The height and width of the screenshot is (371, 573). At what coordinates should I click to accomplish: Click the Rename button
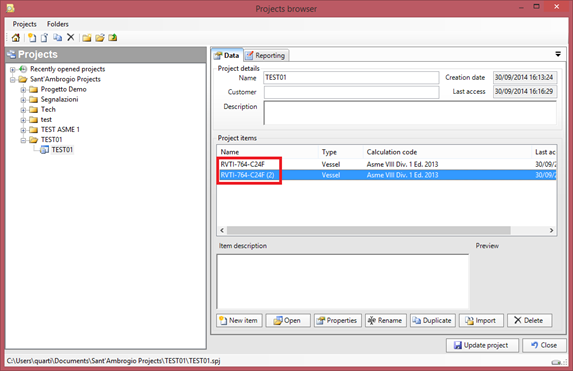click(x=386, y=320)
